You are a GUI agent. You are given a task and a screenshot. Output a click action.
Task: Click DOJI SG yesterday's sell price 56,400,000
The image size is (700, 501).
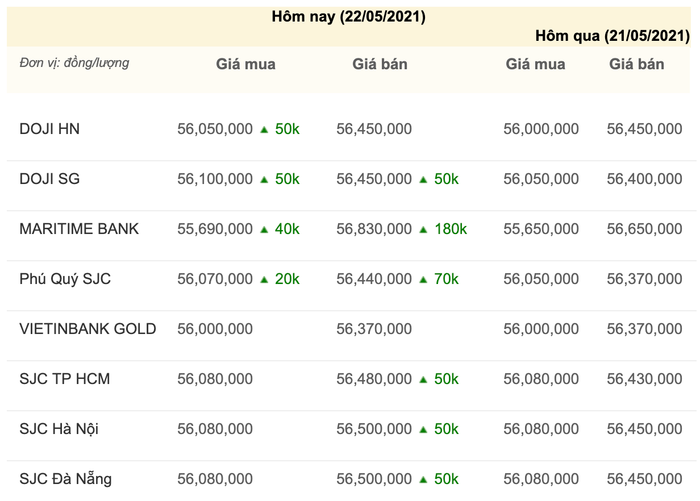coord(644,179)
